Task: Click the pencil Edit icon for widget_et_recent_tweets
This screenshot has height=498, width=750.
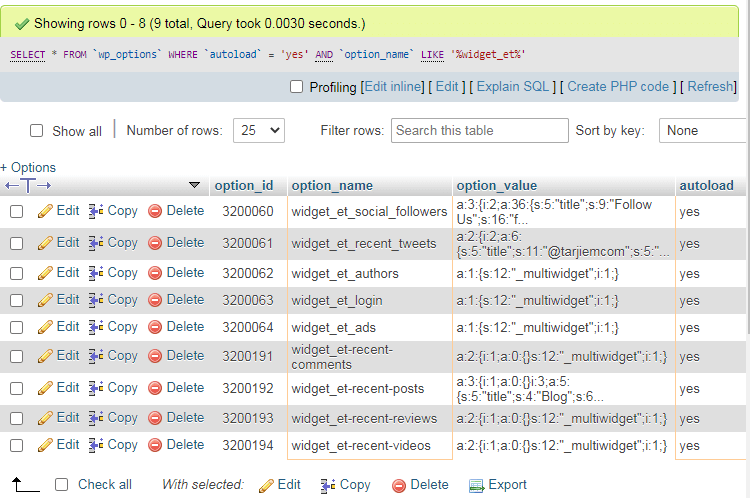Action: click(x=45, y=243)
